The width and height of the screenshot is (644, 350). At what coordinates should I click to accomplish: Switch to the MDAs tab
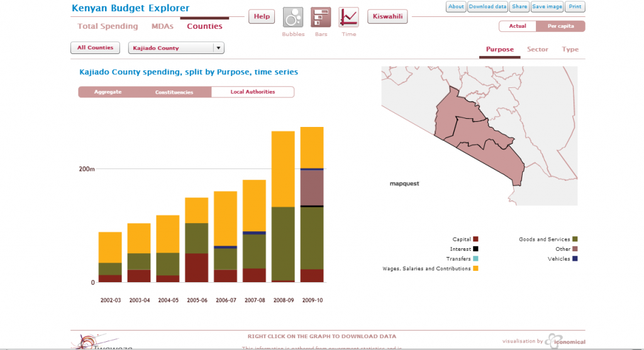pyautogui.click(x=162, y=26)
